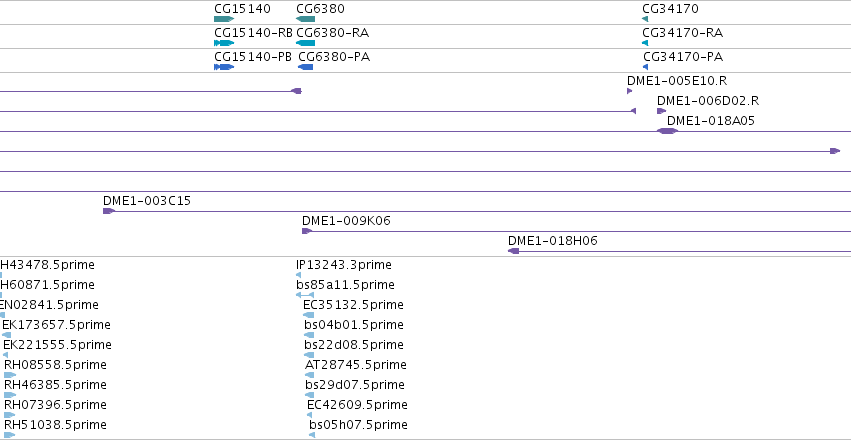Image resolution: width=851 pixels, height=440 pixels.
Task: Click the CG15140-RB label text
Action: pyautogui.click(x=253, y=33)
